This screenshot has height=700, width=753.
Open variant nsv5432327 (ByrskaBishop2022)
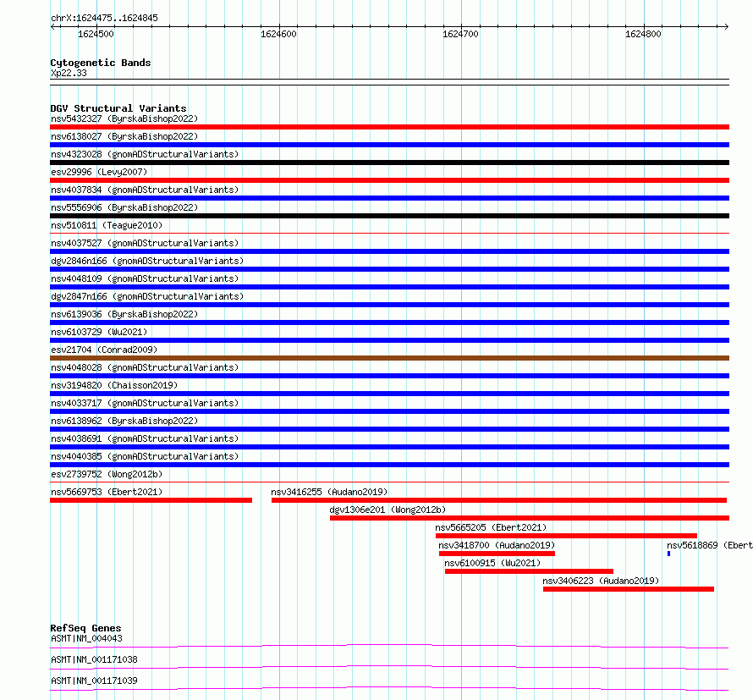pos(124,119)
